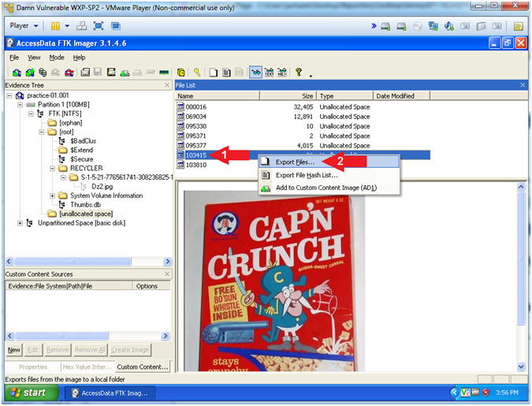This screenshot has height=406, width=532.
Task: Click the Export File Hash List toolbar icon
Action: click(226, 73)
